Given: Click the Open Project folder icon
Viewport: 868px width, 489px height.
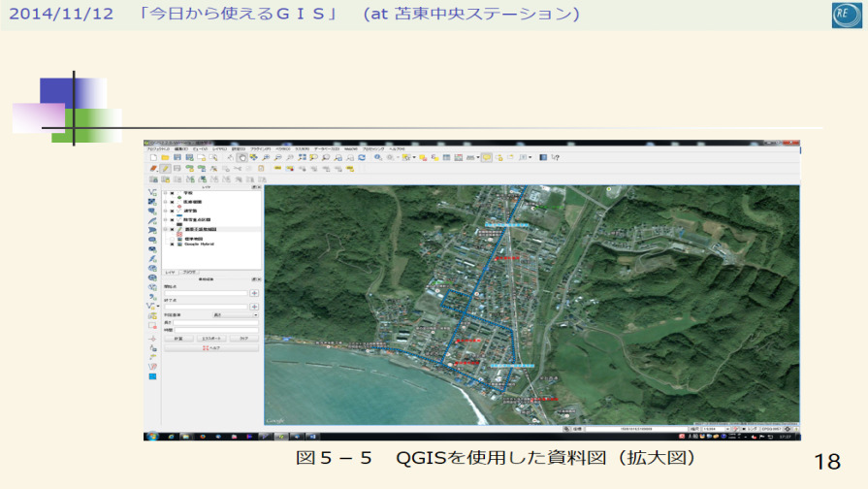Looking at the screenshot, I should (x=165, y=156).
